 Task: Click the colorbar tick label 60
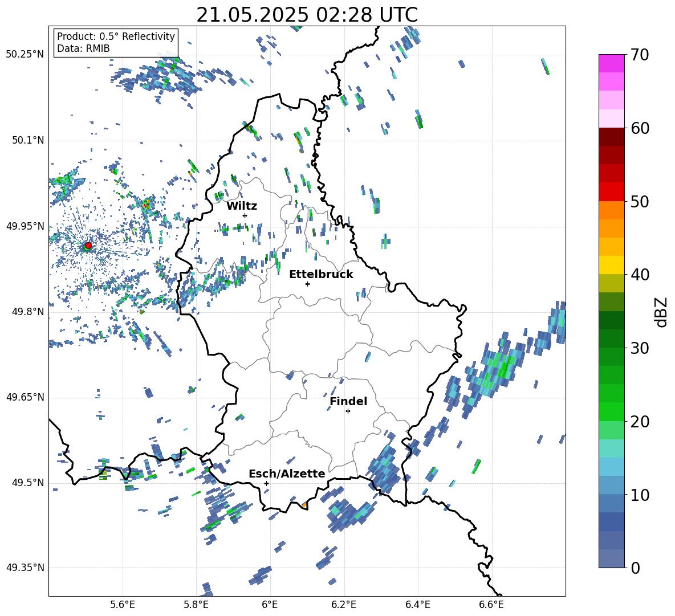click(640, 128)
